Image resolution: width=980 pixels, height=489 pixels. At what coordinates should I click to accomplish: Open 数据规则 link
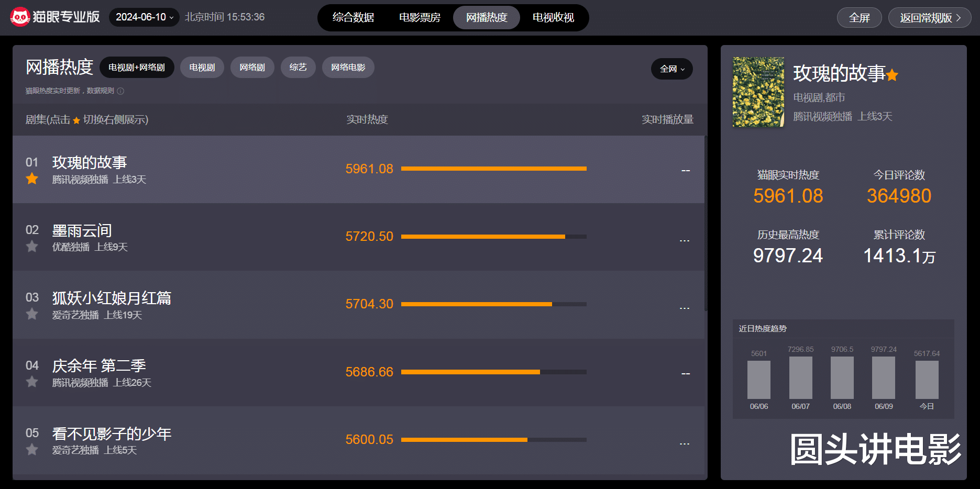100,91
